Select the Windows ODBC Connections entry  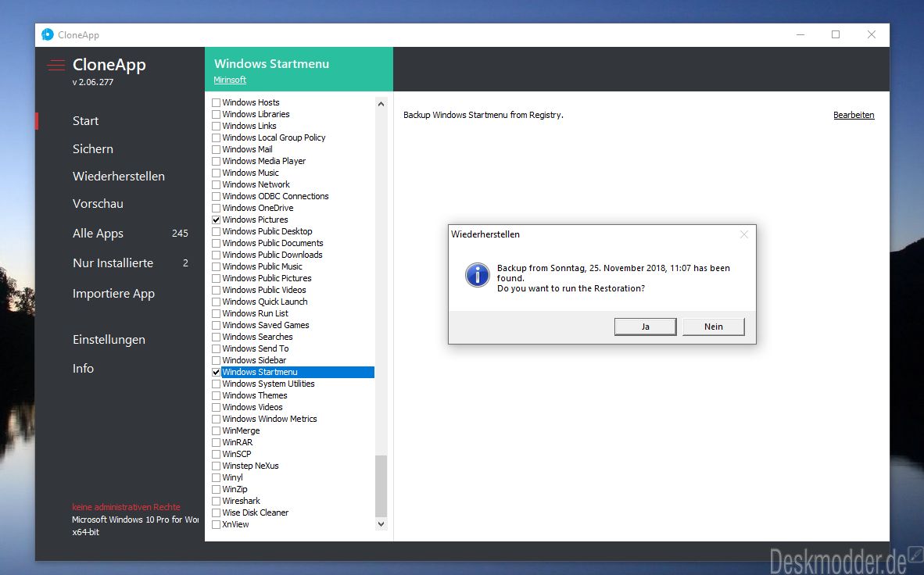[275, 196]
